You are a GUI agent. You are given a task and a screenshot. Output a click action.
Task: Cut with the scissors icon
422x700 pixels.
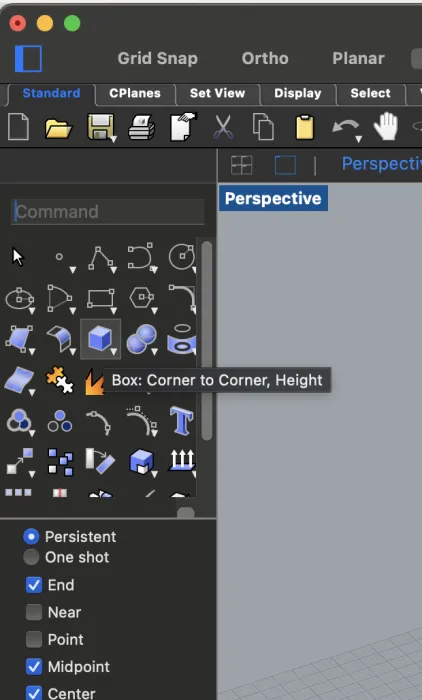pyautogui.click(x=222, y=127)
